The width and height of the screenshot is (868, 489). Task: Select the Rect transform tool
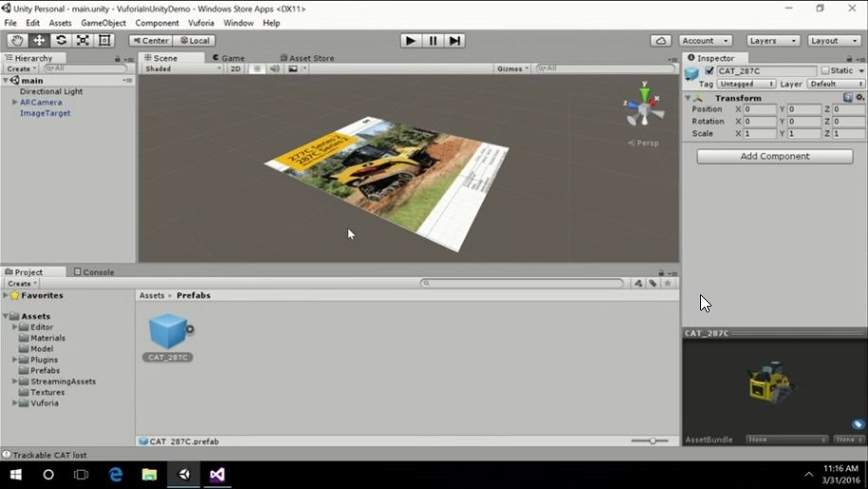pos(104,41)
